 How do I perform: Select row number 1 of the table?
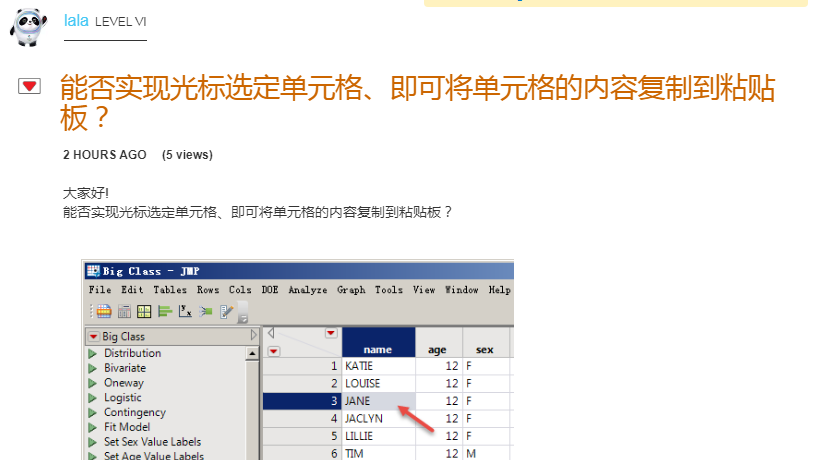tap(302, 366)
